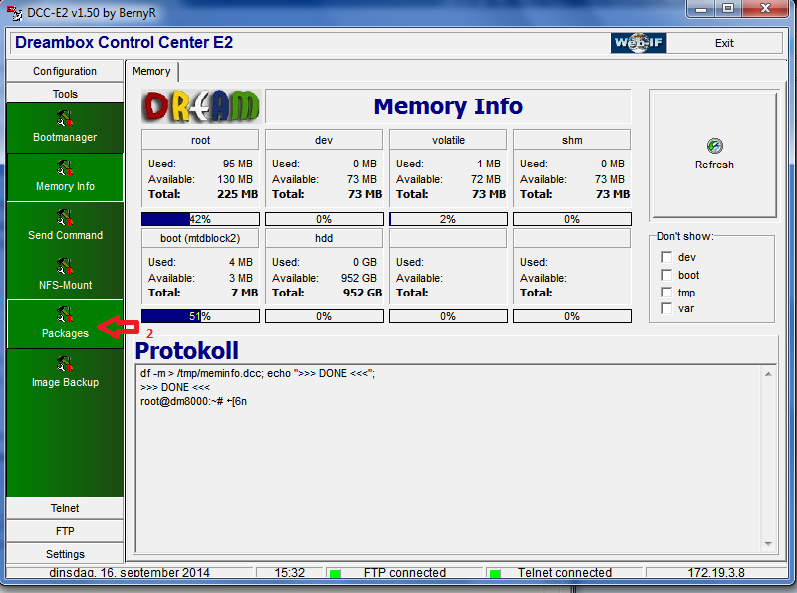This screenshot has width=797, height=593.
Task: Expand the Configuration section
Action: pyautogui.click(x=65, y=71)
